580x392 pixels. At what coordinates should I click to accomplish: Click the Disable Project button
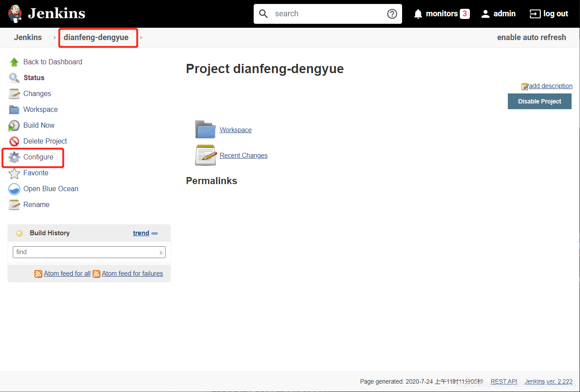coord(539,101)
